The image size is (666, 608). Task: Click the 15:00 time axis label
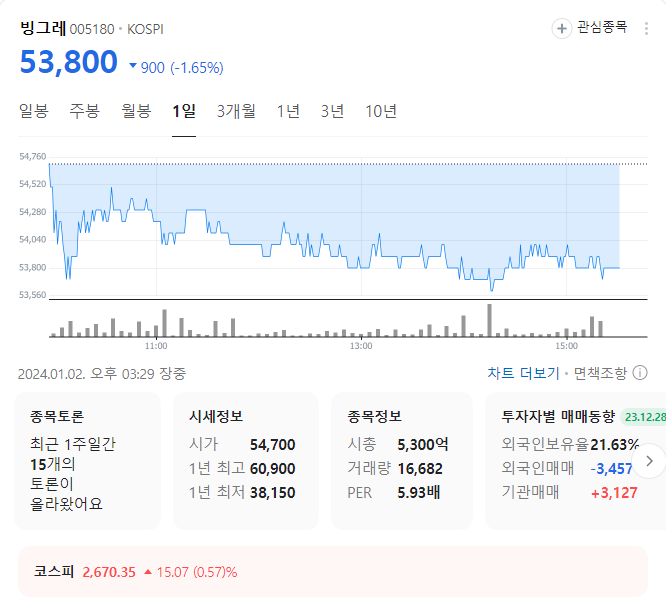coord(566,346)
